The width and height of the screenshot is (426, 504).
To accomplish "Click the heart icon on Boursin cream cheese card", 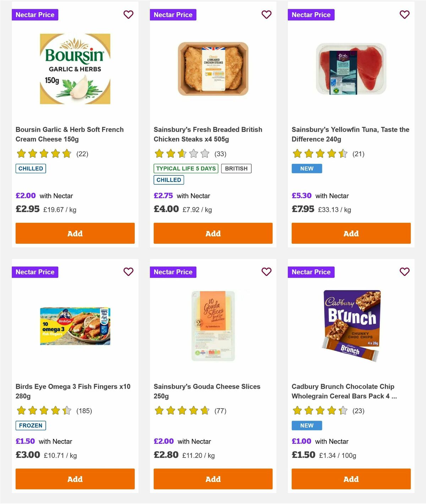I will click(128, 15).
